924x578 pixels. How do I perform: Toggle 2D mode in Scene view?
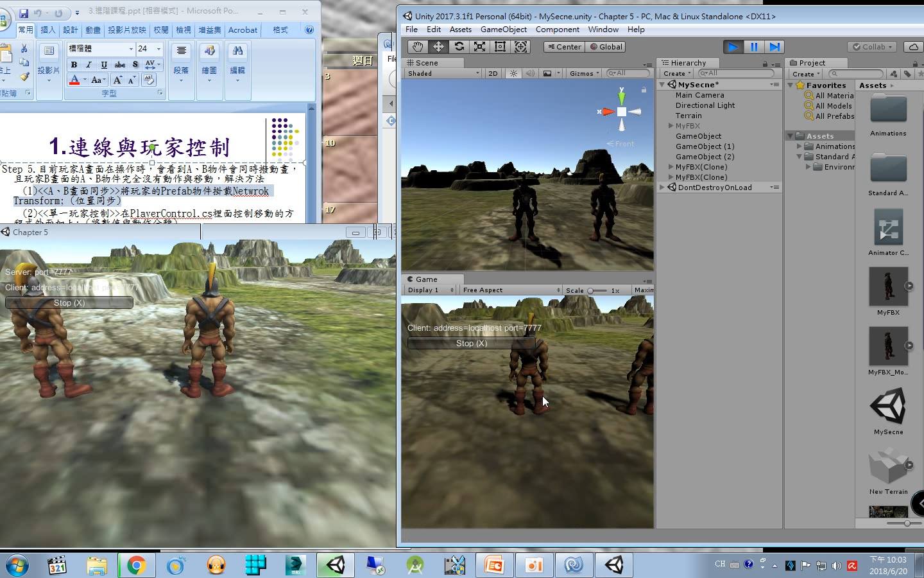(x=493, y=73)
